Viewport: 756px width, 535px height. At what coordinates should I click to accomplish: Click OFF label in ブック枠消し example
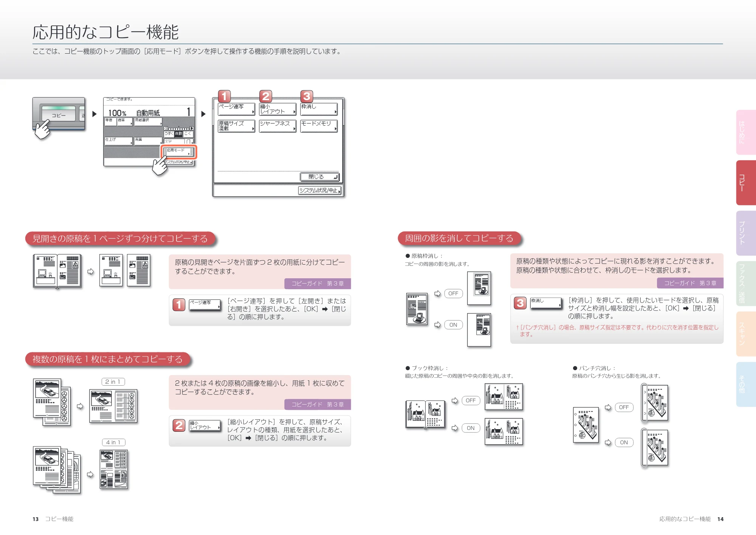pos(471,400)
